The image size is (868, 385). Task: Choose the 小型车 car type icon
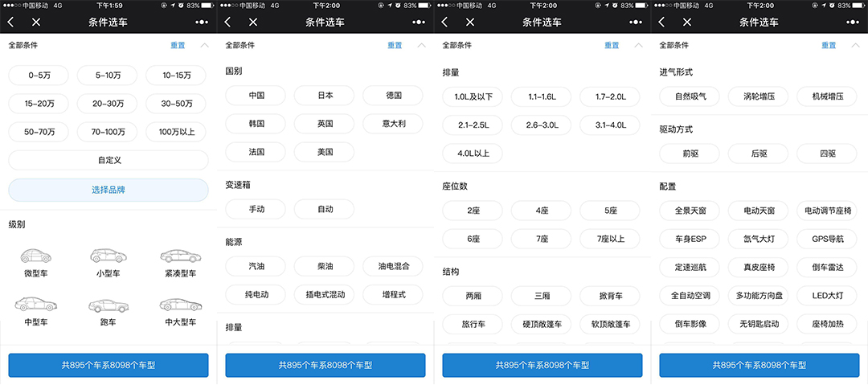(x=108, y=256)
